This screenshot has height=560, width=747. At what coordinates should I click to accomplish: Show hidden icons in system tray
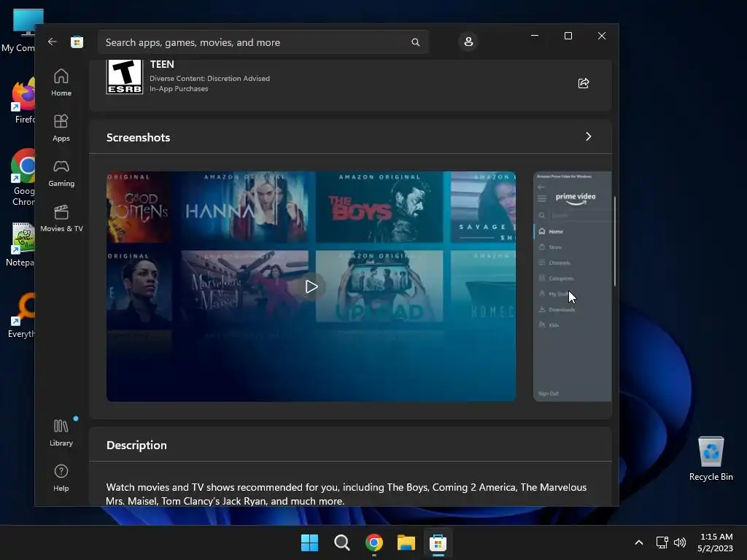pyautogui.click(x=639, y=542)
